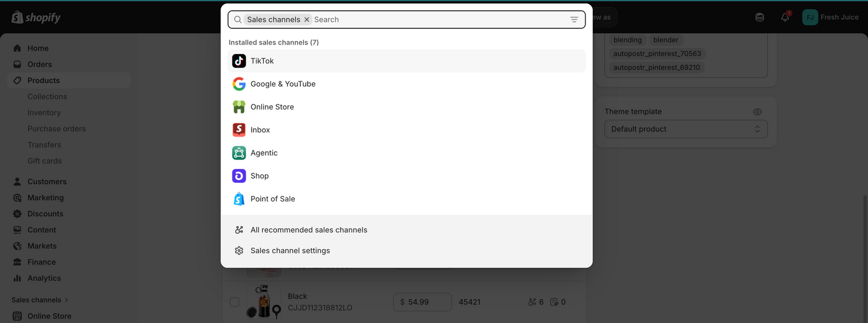The image size is (868, 323).
Task: Open Sales channel settings
Action: (406, 250)
